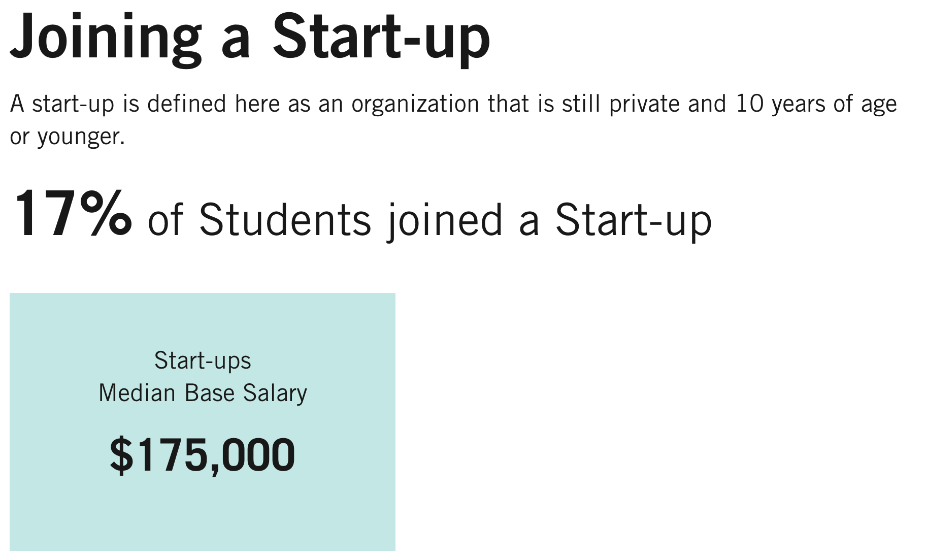Click the word "private" in the description
926x560 pixels.
click(644, 104)
